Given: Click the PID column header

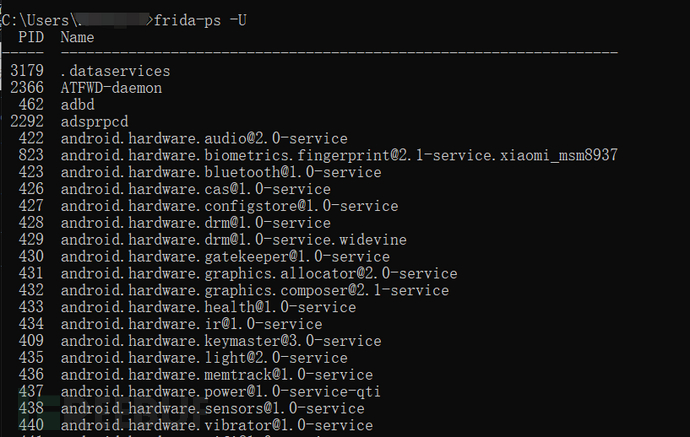Looking at the screenshot, I should [31, 37].
